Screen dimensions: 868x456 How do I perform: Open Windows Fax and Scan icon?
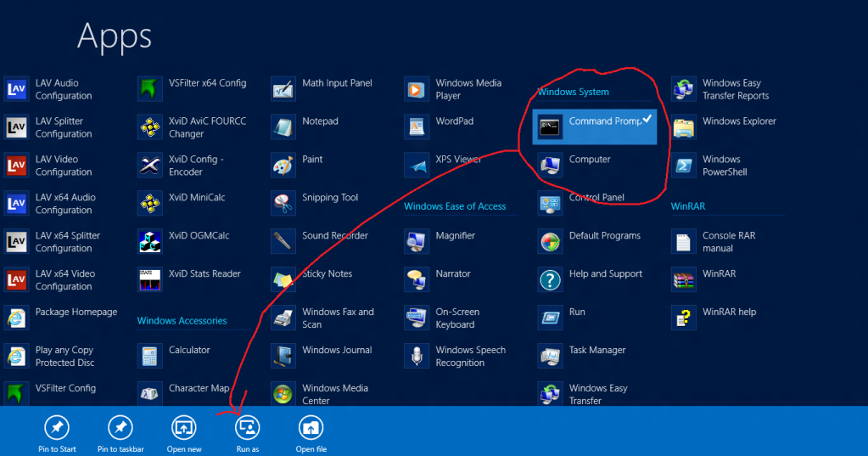(x=283, y=318)
